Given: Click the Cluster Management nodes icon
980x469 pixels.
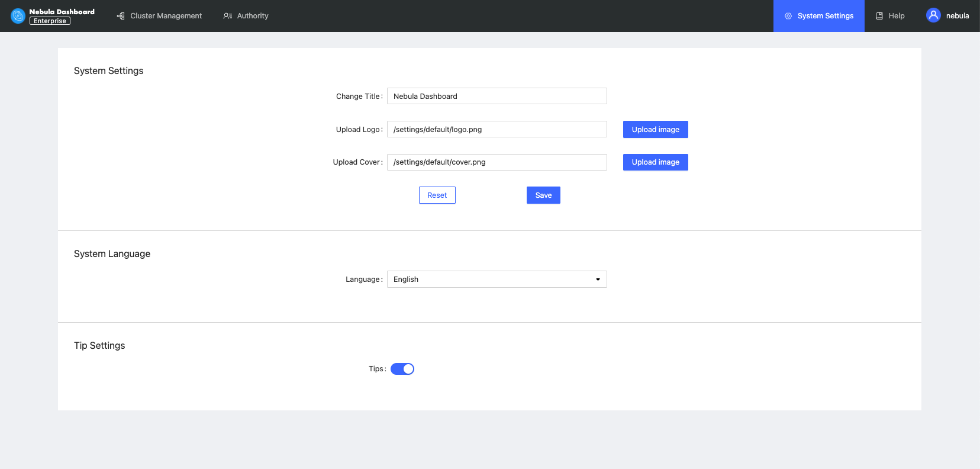Looking at the screenshot, I should pos(121,16).
